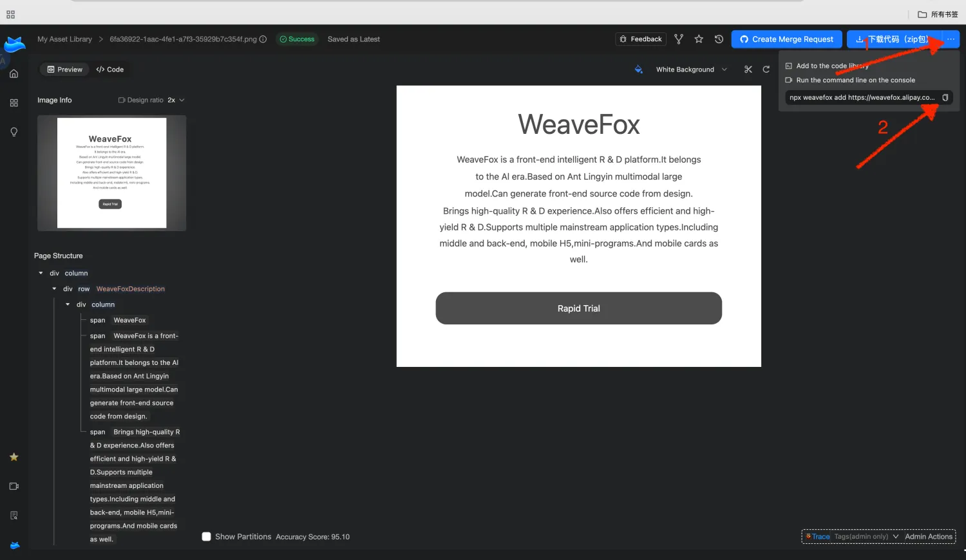Click the 'Saved as Latest' text
Image resolution: width=966 pixels, height=560 pixels.
point(354,39)
